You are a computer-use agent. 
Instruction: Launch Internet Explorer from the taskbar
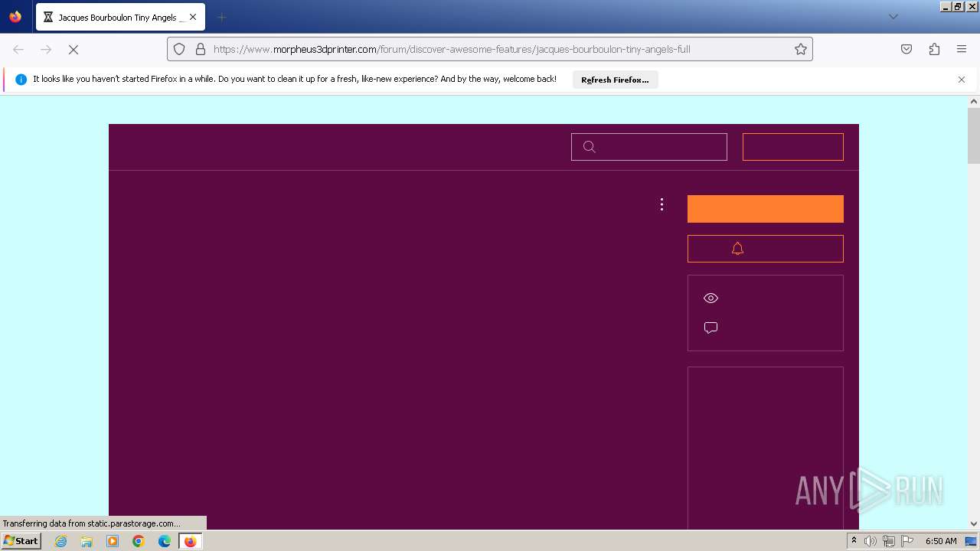60,541
